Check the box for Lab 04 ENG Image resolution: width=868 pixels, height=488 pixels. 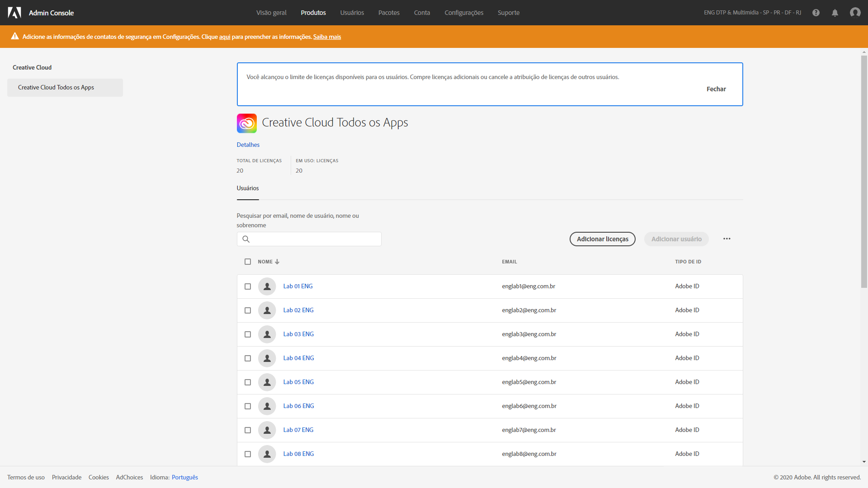(x=248, y=358)
